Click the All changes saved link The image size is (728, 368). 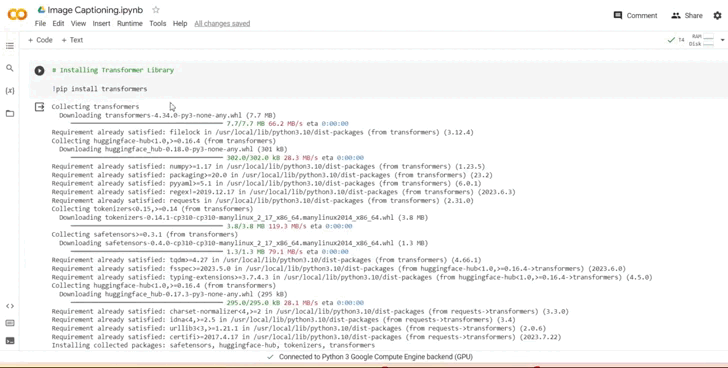[222, 24]
